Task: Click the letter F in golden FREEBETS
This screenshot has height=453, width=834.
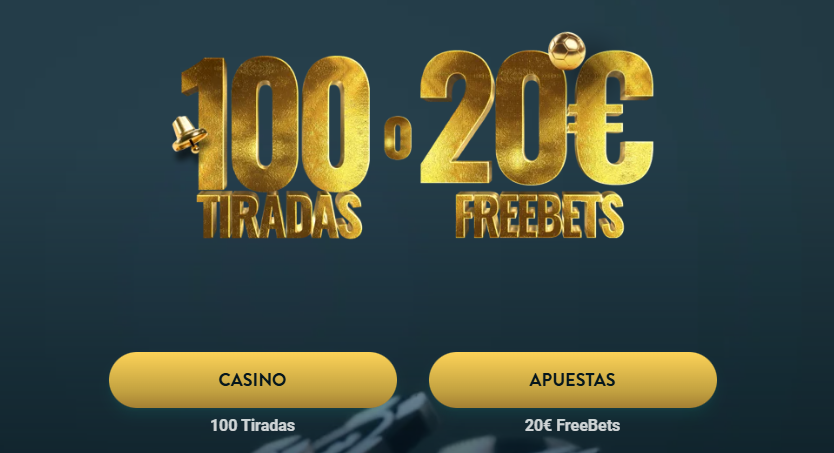Action: (468, 216)
